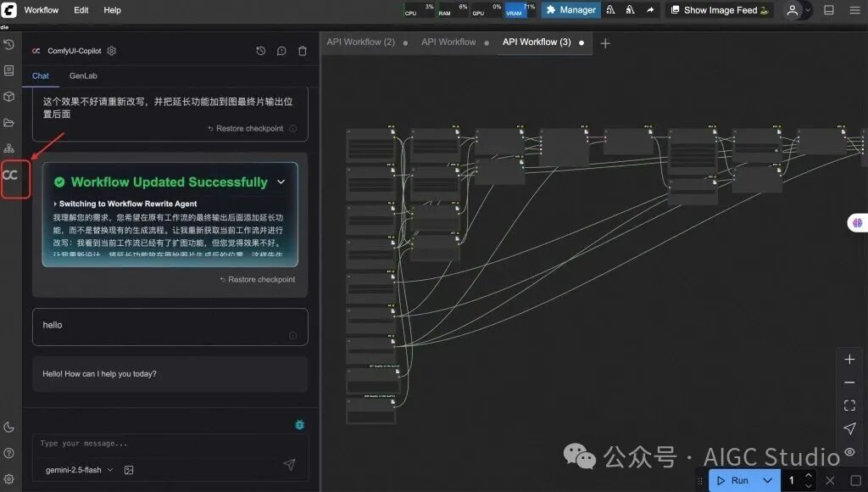
Task: Cancel current run with X icon
Action: pyautogui.click(x=830, y=480)
